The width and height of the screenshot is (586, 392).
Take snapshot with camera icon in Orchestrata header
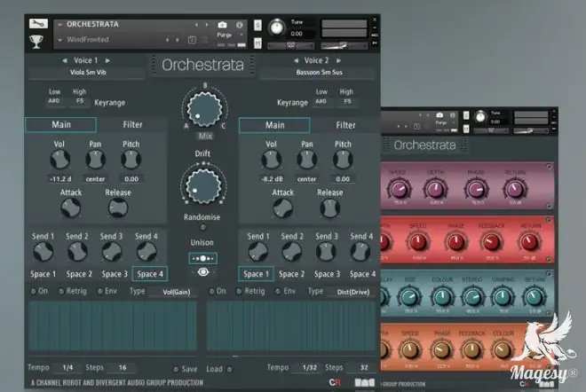(x=222, y=25)
